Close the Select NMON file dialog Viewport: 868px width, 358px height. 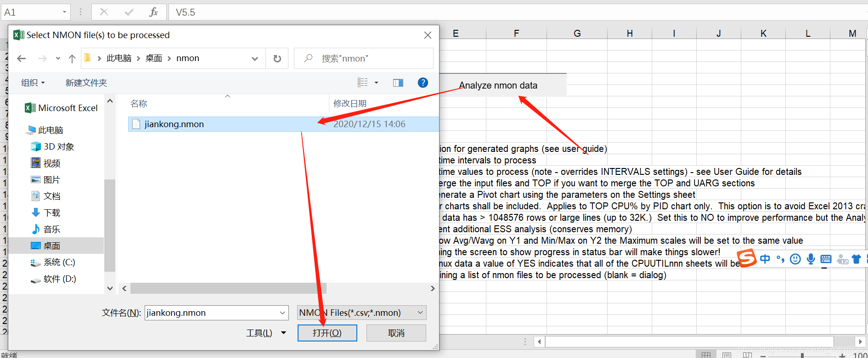(x=428, y=35)
